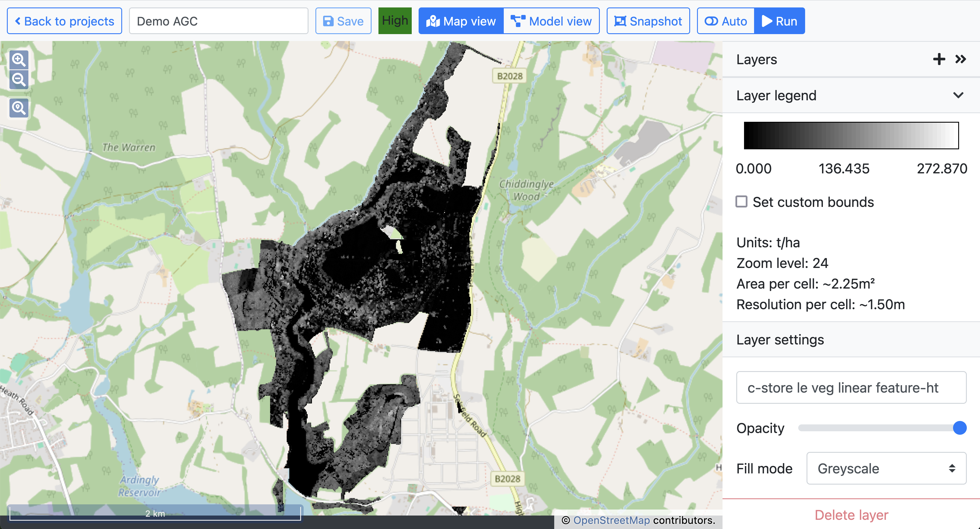980x529 pixels.
Task: Run the model with play button
Action: coord(780,21)
